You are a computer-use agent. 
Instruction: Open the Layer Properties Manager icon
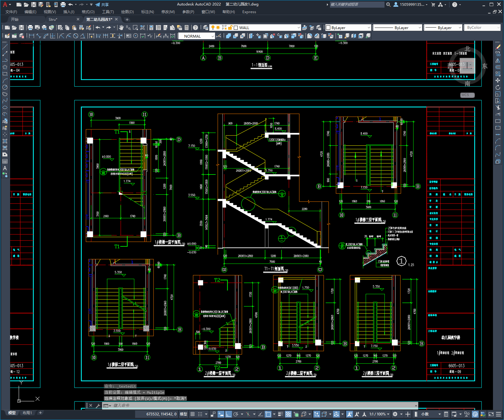206,28
